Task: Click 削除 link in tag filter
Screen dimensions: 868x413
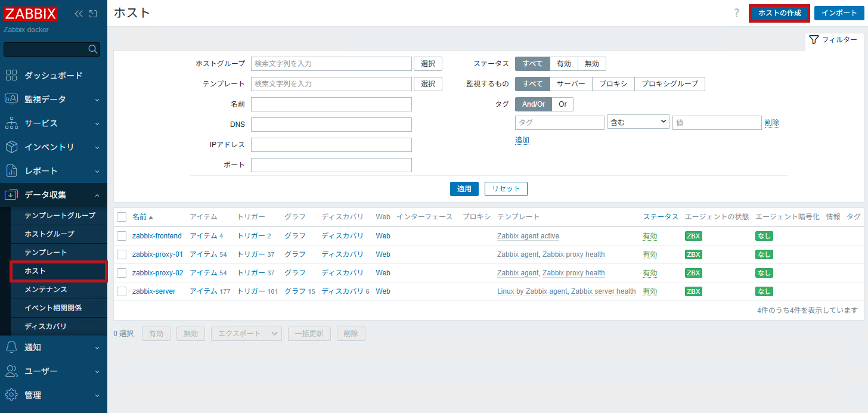Action: (772, 123)
